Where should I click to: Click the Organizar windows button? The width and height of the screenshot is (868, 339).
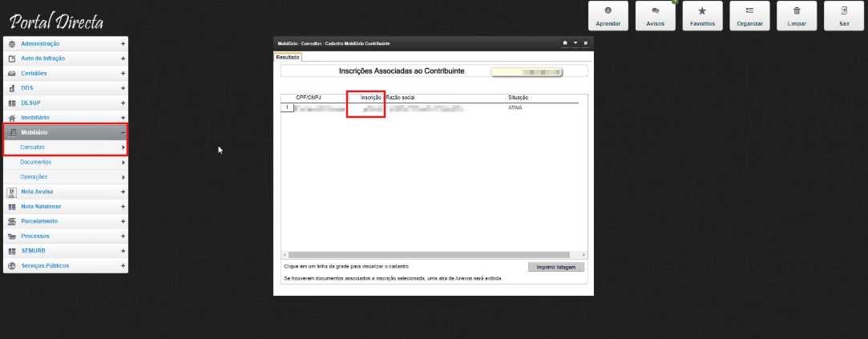tap(749, 15)
